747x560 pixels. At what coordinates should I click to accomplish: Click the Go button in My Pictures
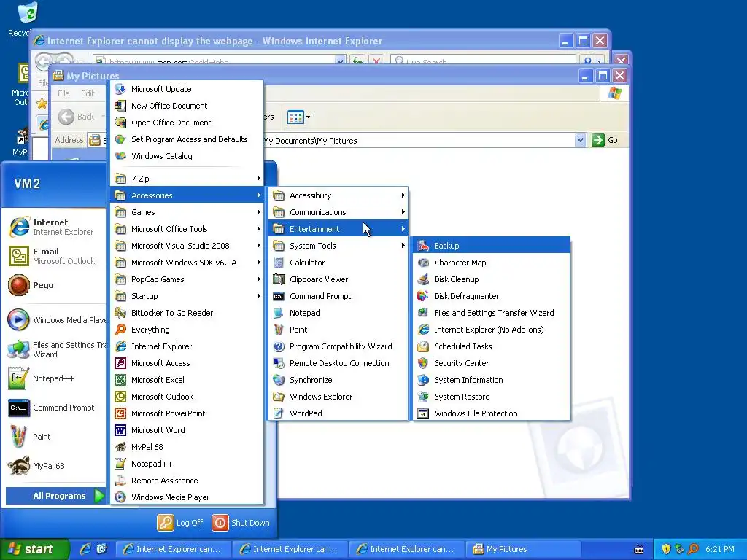(605, 140)
